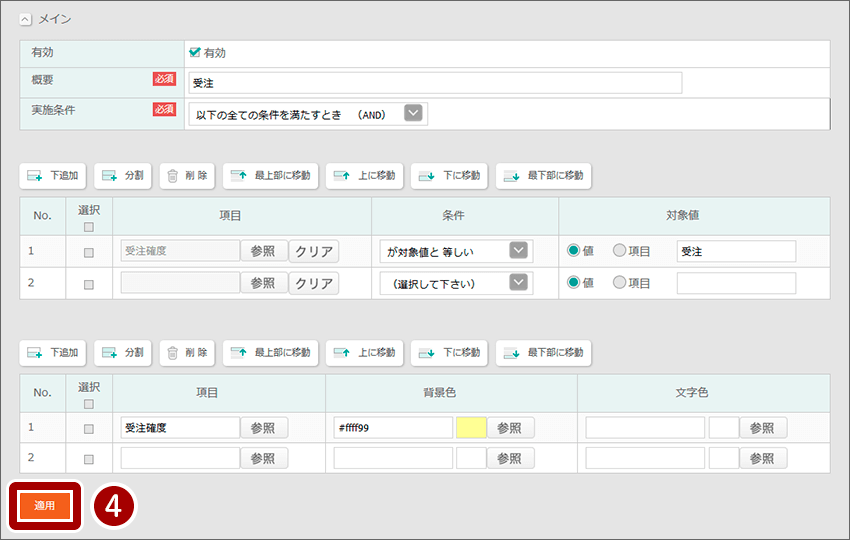Screen dimensions: 850x540
Task: Click 参照 for background color in row 1
Action: tap(510, 428)
